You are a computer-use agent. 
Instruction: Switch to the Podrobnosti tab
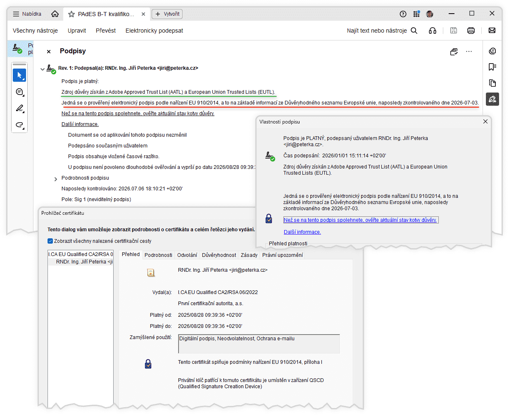(x=158, y=255)
